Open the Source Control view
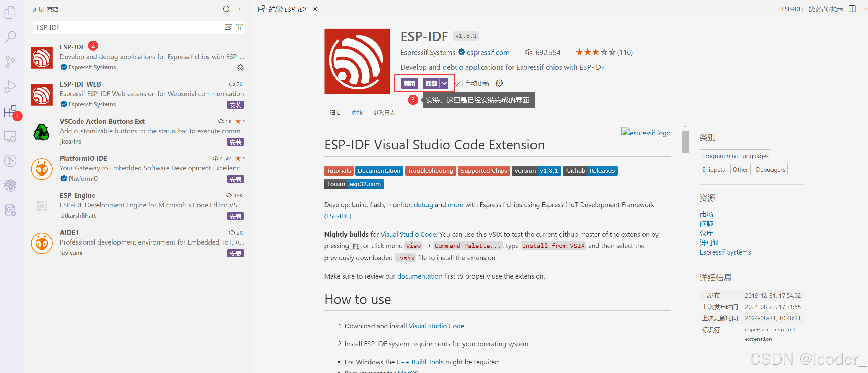This screenshot has height=373, width=868. [x=10, y=61]
